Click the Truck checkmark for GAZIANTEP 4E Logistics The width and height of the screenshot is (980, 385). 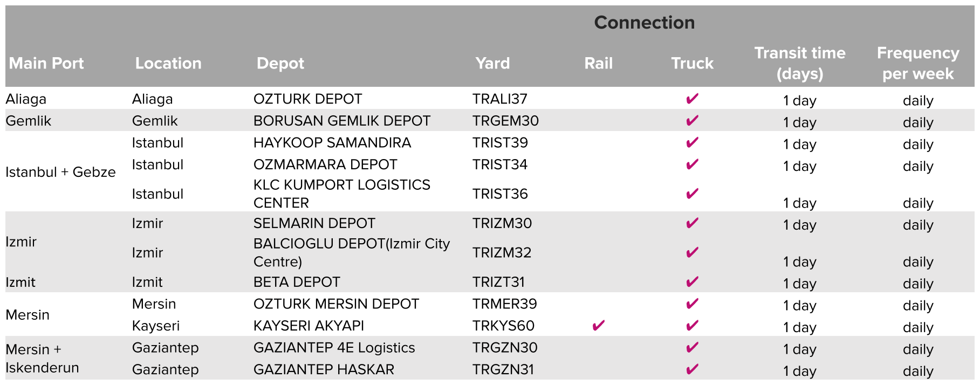692,347
